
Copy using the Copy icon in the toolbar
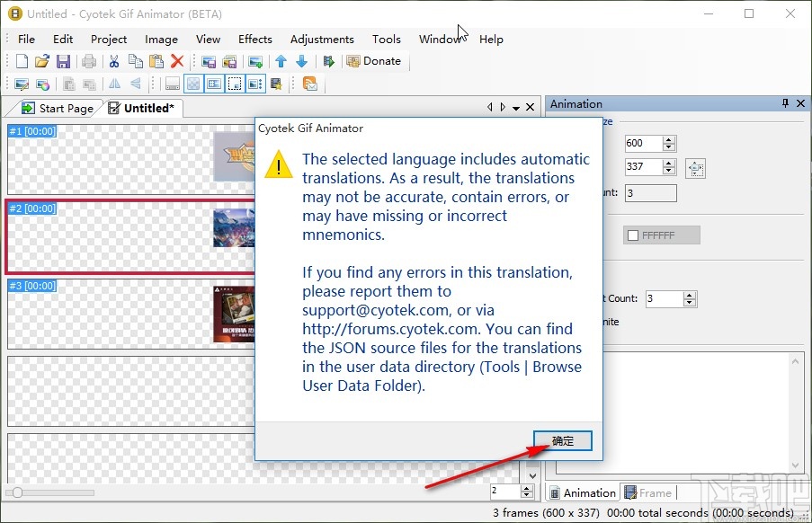point(136,62)
